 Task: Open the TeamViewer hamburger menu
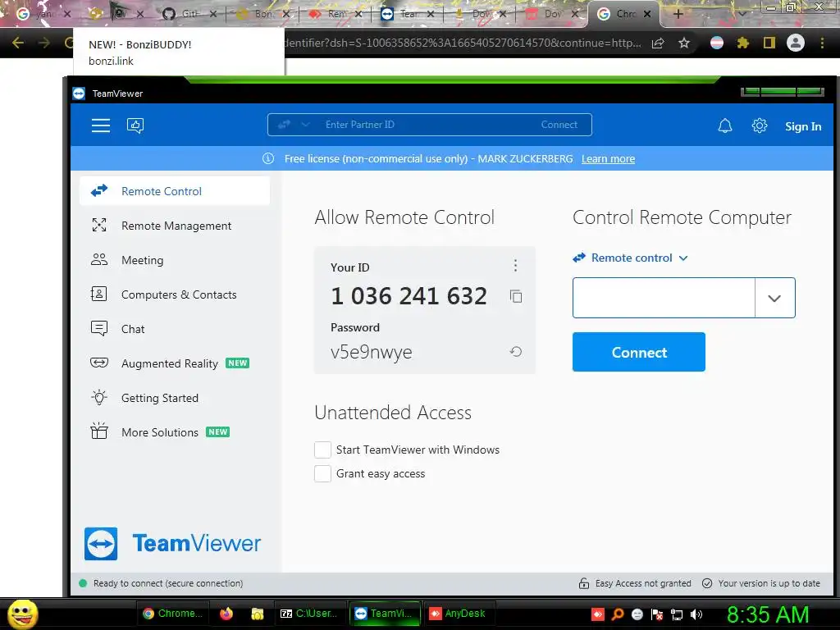[100, 126]
